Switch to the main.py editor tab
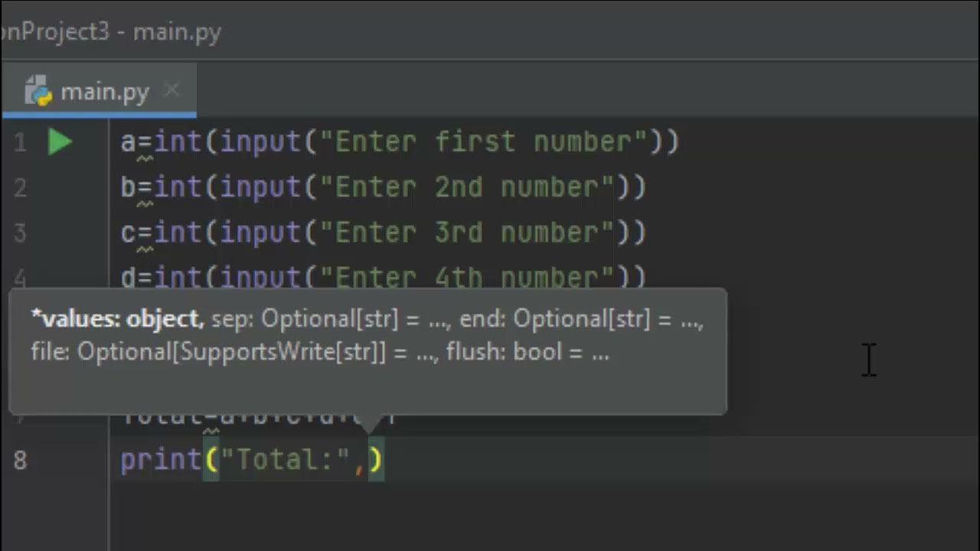 (x=99, y=92)
